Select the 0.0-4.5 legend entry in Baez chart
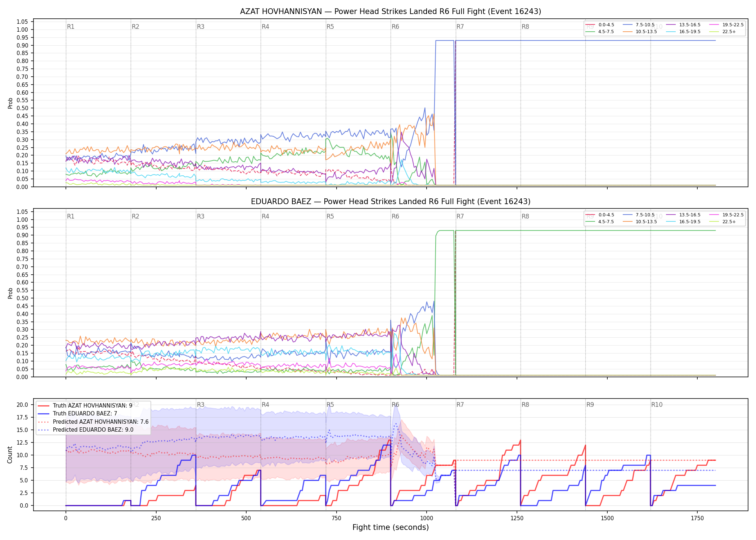 [600, 215]
